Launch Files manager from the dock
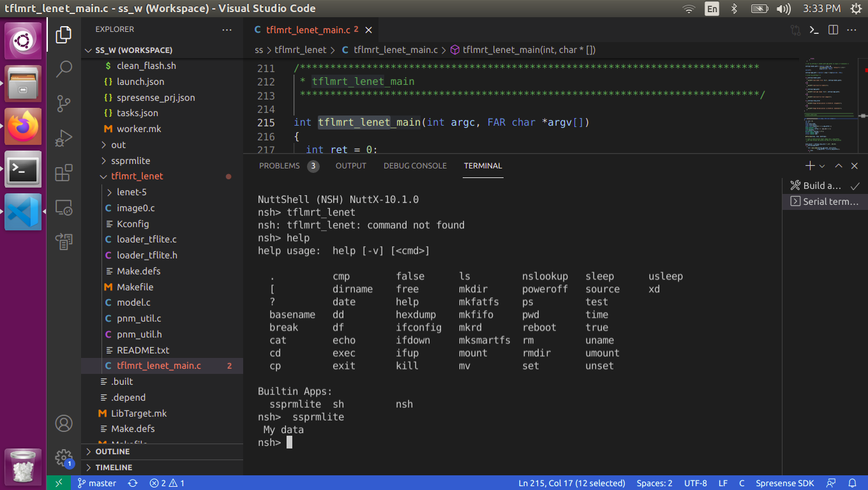The image size is (868, 490). click(x=24, y=83)
